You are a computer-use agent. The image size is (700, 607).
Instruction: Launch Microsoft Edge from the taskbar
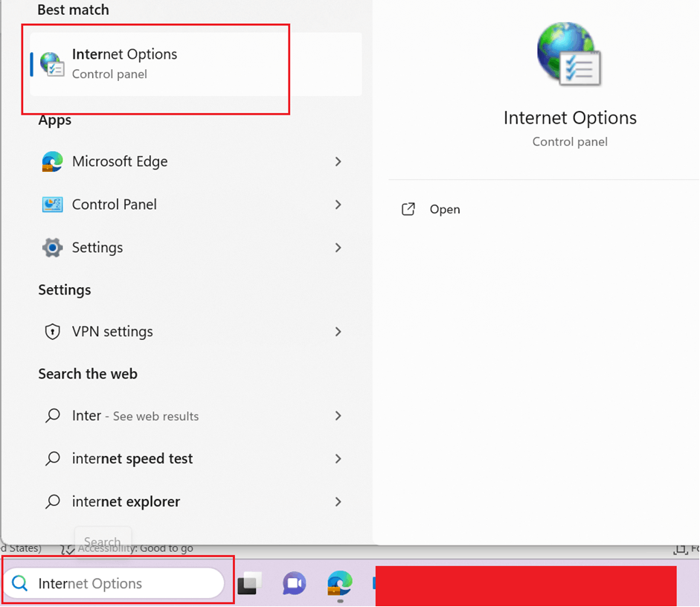pos(340,583)
